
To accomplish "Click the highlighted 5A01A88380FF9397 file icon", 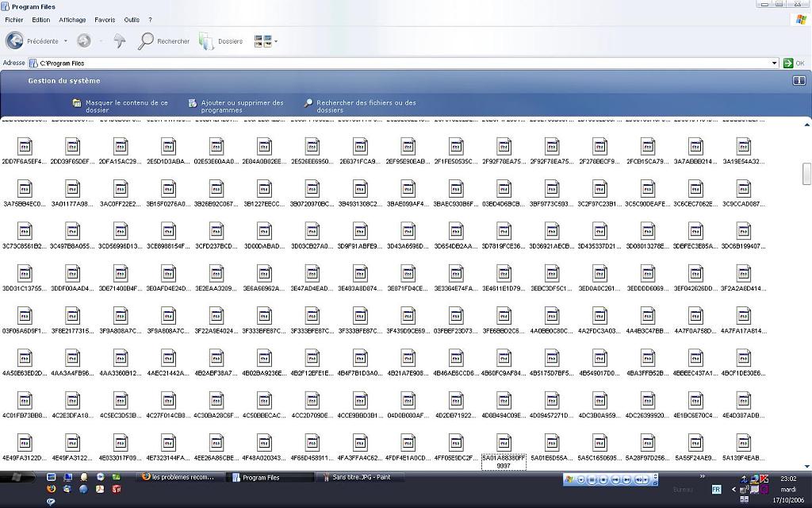I will click(x=504, y=443).
